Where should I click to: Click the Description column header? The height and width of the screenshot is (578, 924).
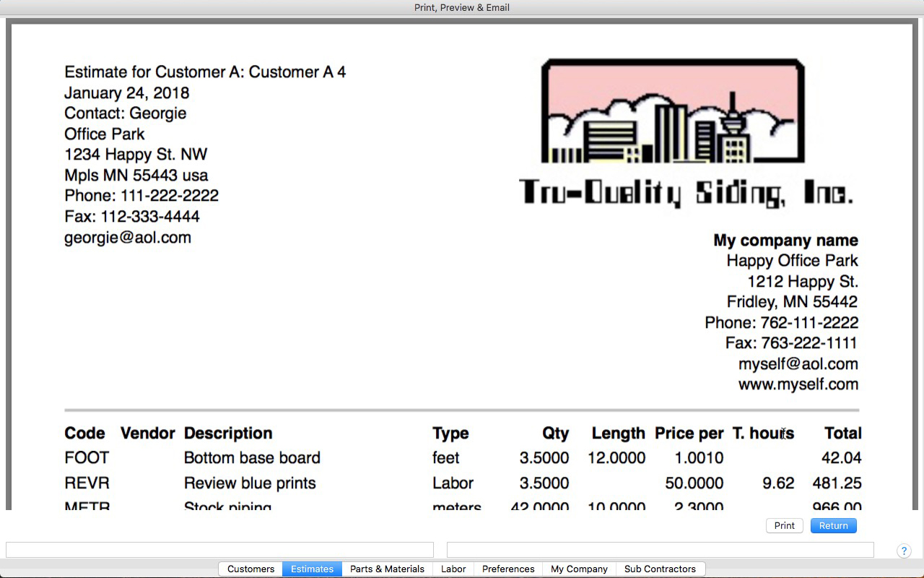pyautogui.click(x=228, y=433)
